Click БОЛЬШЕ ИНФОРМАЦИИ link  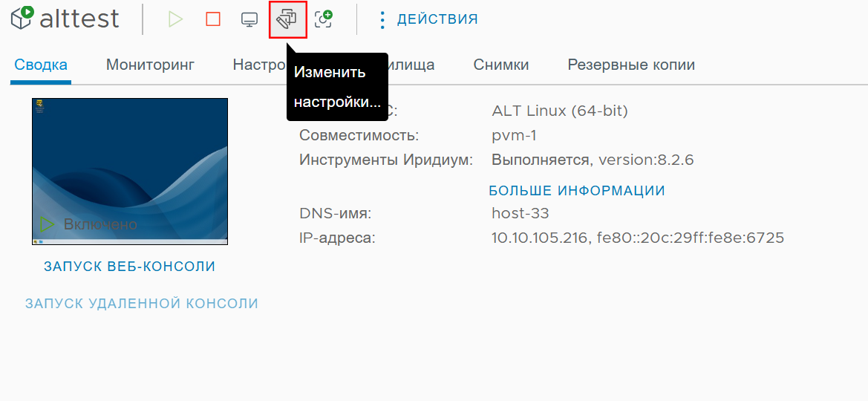pyautogui.click(x=577, y=191)
